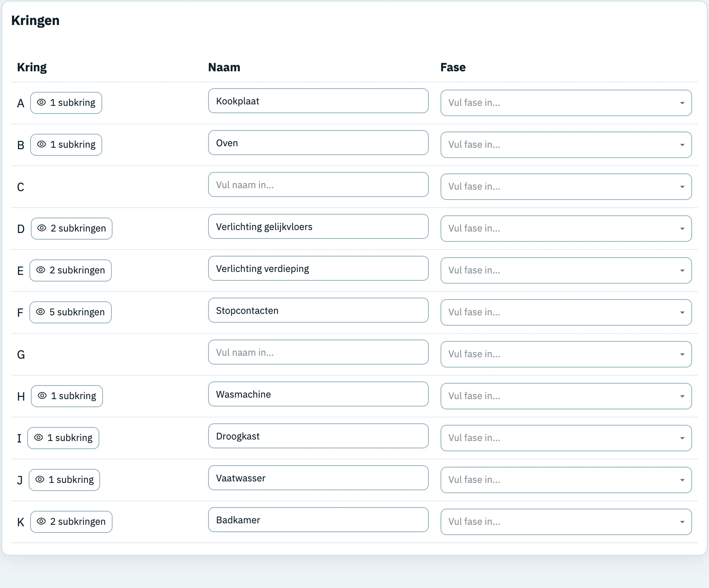Open the fase dropdown for Kookplaat

tap(566, 103)
